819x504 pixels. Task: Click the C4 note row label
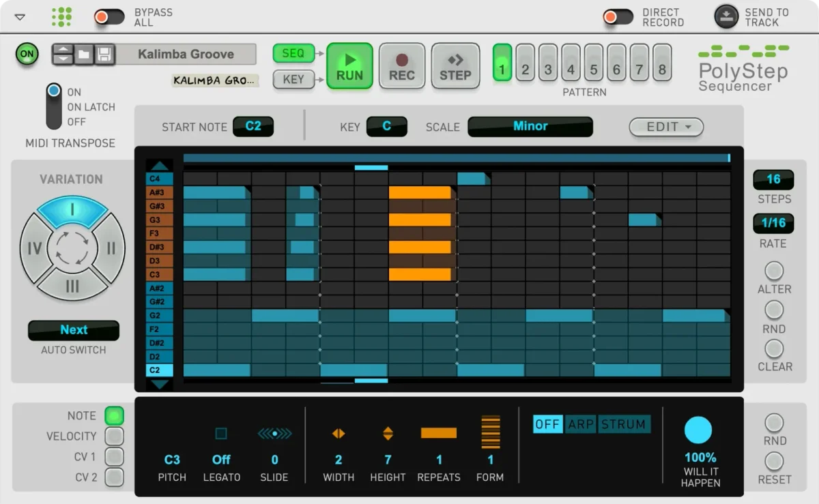click(160, 179)
